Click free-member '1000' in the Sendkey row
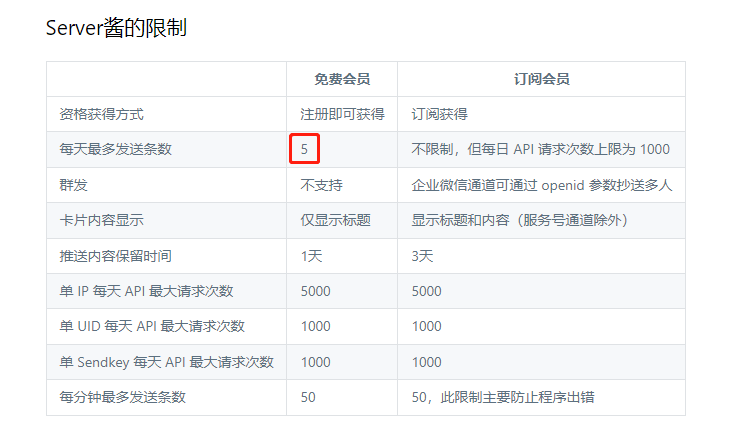 316,362
